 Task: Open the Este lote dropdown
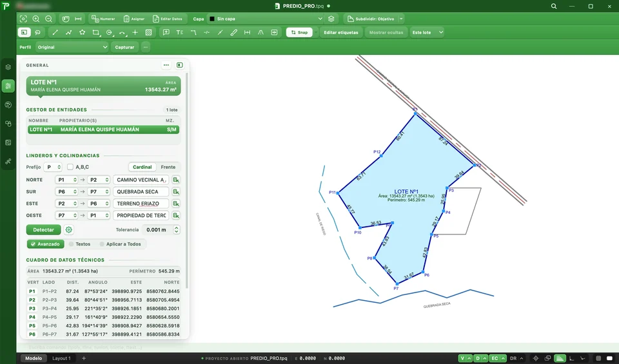pos(427,32)
